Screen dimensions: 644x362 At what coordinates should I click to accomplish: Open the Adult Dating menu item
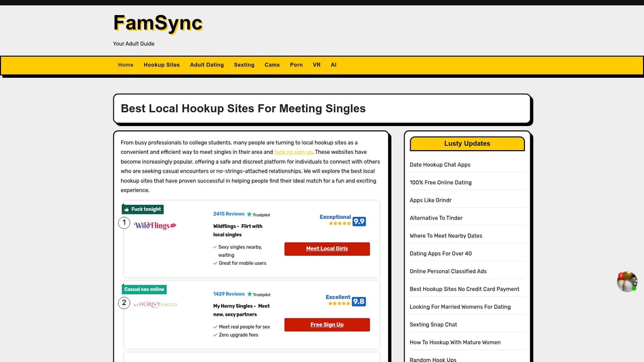tap(207, 65)
